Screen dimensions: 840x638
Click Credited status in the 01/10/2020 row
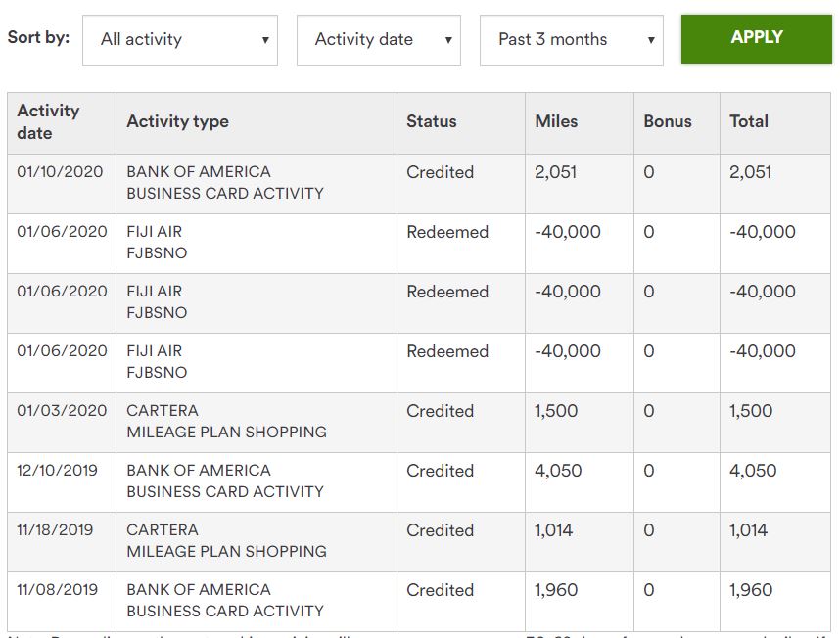click(440, 172)
